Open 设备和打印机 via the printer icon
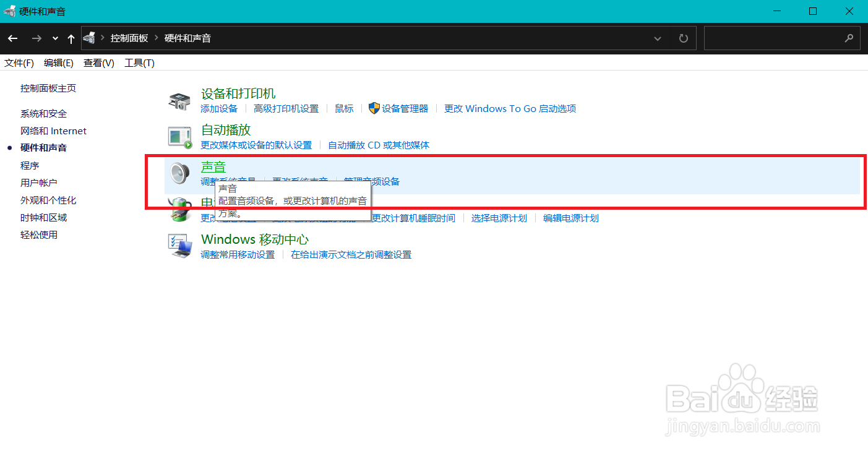The height and width of the screenshot is (456, 868). point(179,100)
